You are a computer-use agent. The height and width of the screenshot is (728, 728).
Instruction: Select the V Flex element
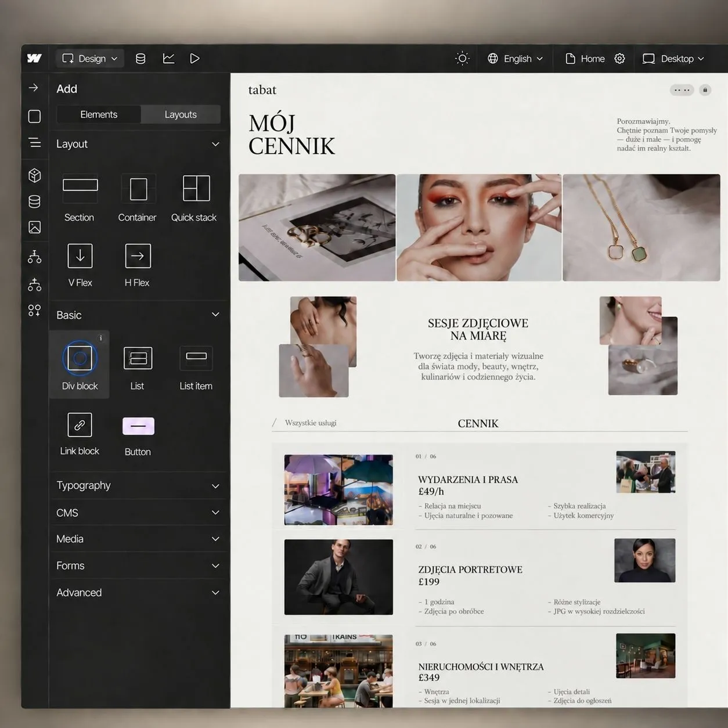(80, 265)
